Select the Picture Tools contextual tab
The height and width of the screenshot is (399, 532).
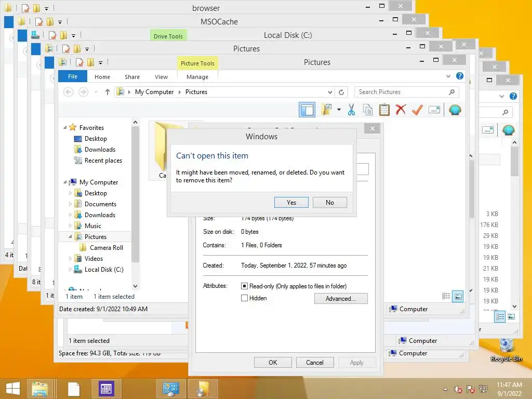point(197,63)
